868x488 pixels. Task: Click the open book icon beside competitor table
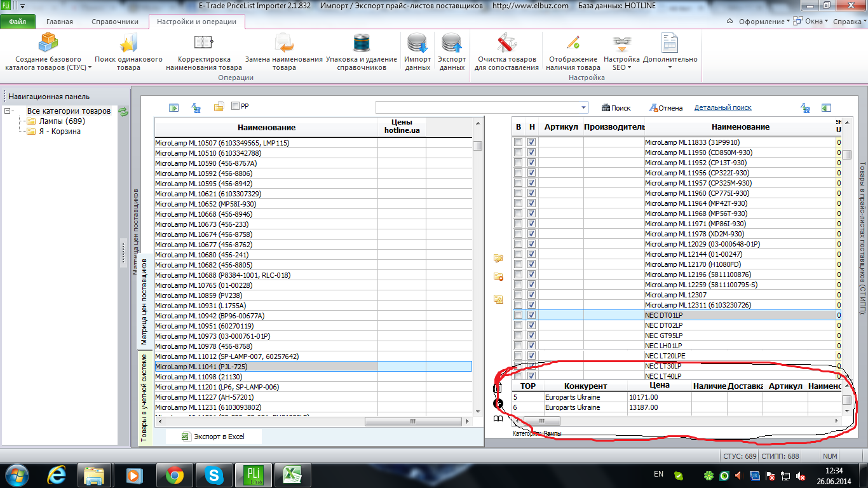pos(498,419)
